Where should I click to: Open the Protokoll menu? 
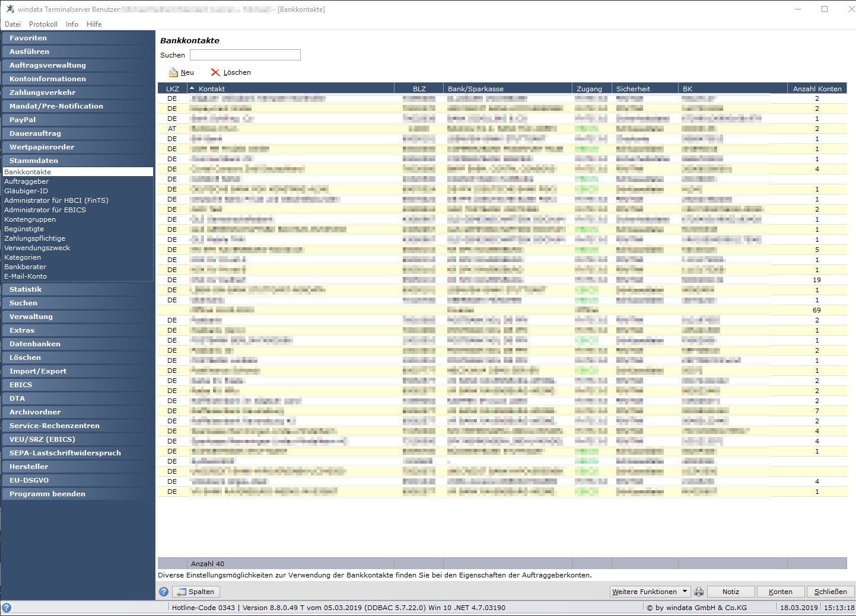pos(43,24)
